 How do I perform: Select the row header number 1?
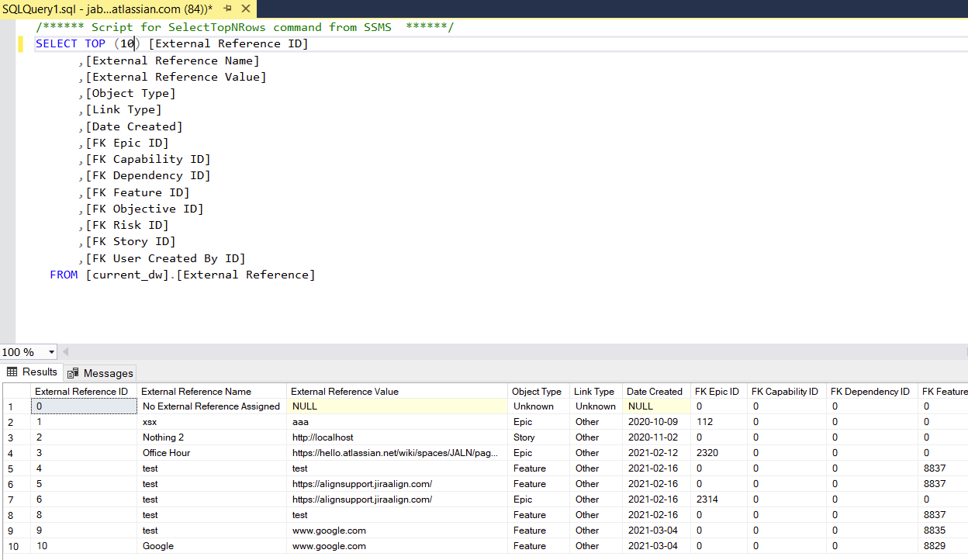16,406
